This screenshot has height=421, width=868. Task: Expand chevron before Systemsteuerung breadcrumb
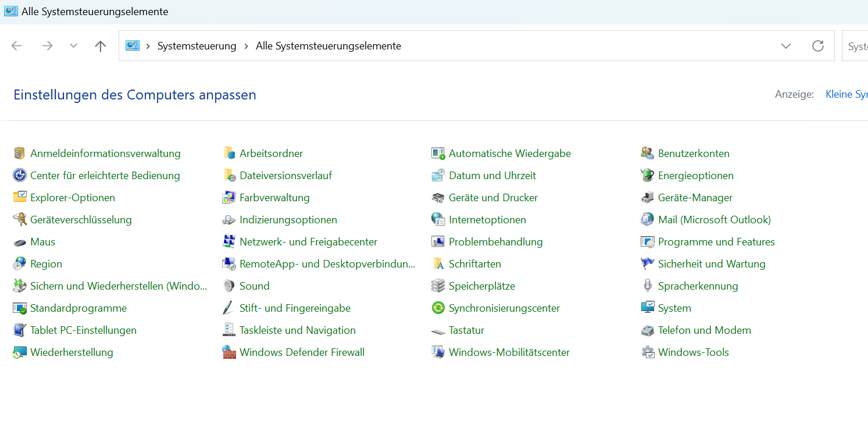coord(148,46)
